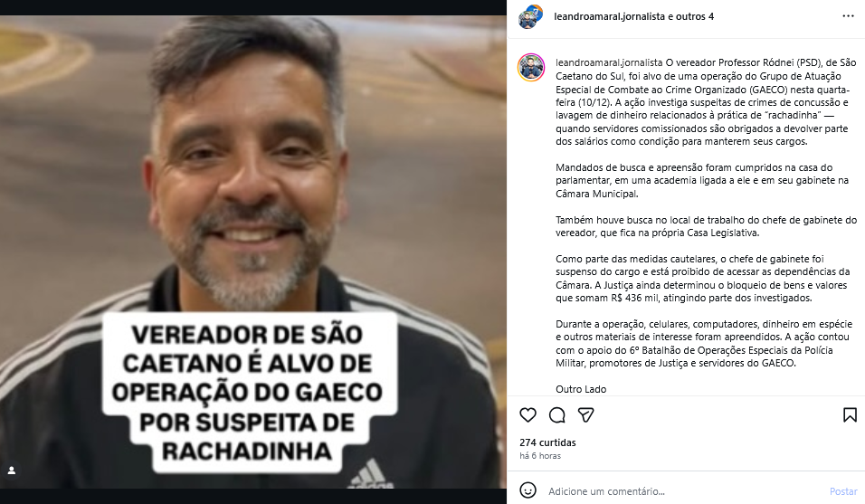View the 'outros 4' collaborators list
Screen dimensions: 865x504
click(695, 16)
